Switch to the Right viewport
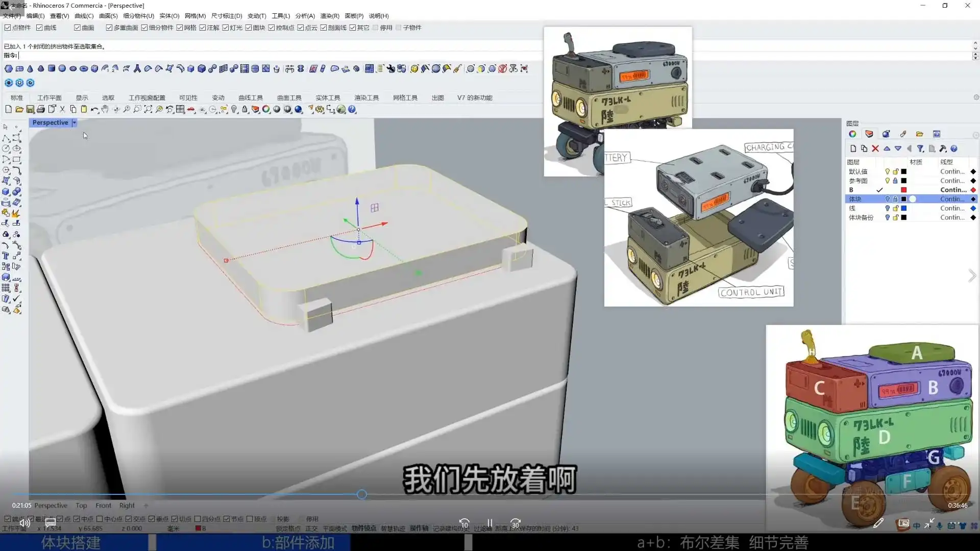Image resolution: width=980 pixels, height=551 pixels. coord(127,506)
